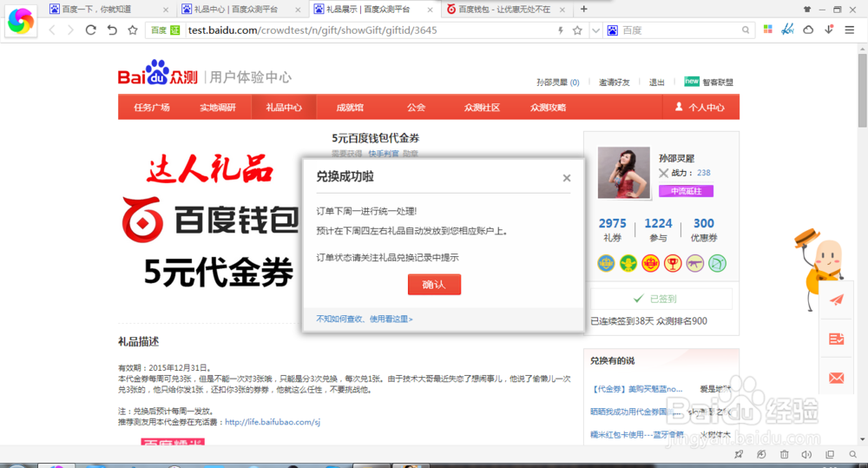Open the downloads arrow icon
Screen dimensions: 868x468
829,30
